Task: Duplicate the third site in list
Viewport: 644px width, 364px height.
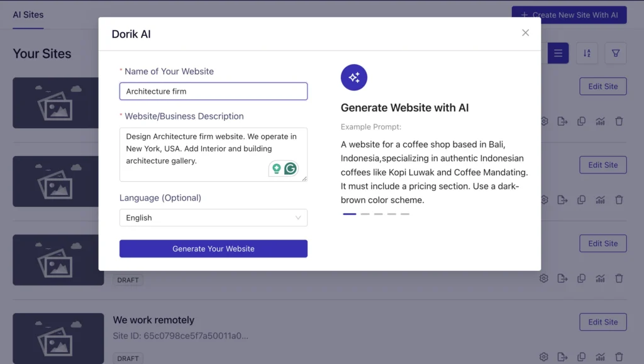Action: [581, 279]
